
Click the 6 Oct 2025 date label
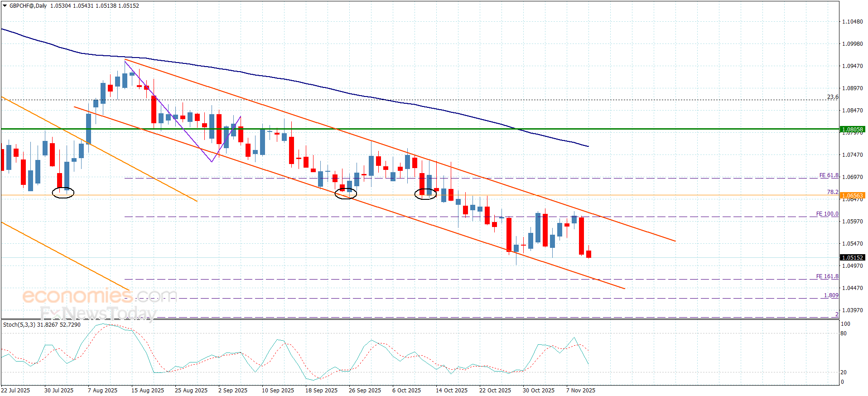407,391
